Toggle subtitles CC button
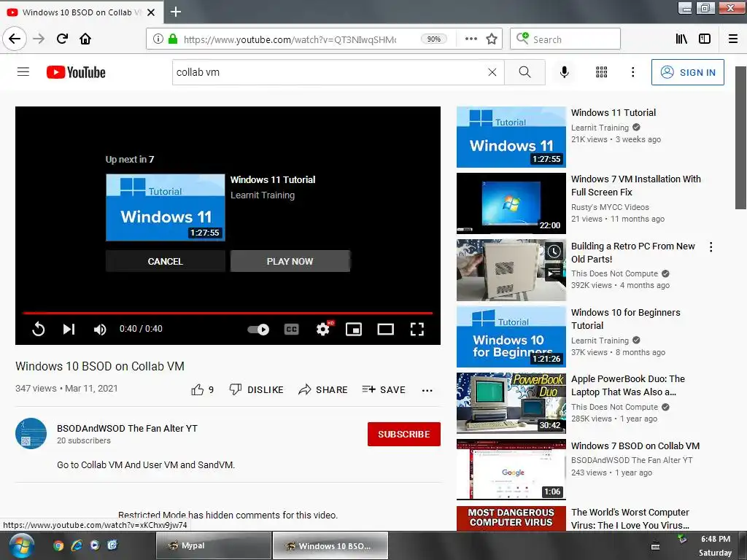The image size is (747, 560). 292,329
